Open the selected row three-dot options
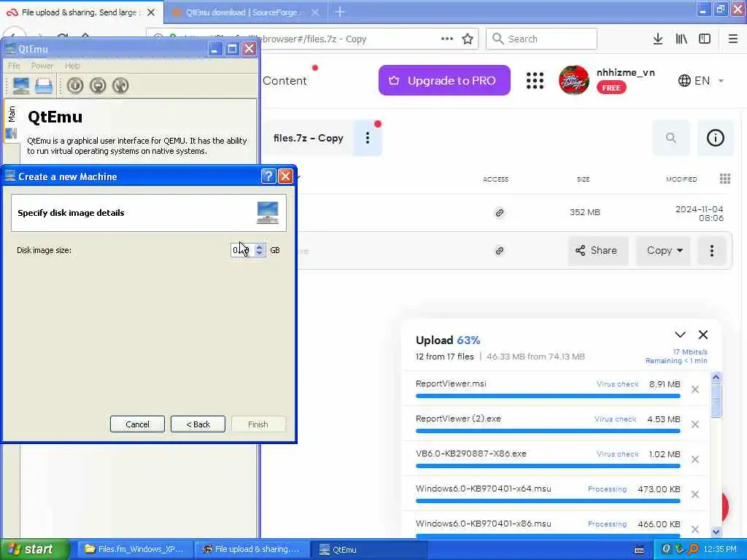The height and width of the screenshot is (560, 747). (712, 251)
